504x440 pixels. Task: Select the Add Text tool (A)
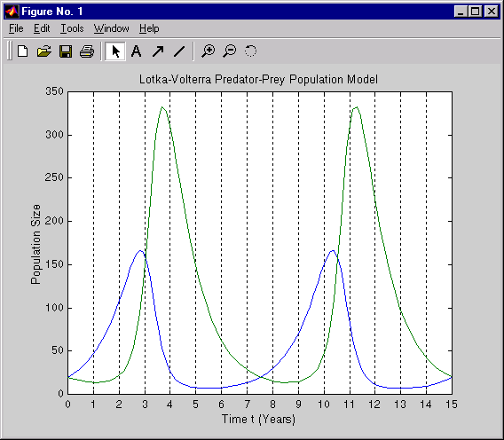[137, 51]
